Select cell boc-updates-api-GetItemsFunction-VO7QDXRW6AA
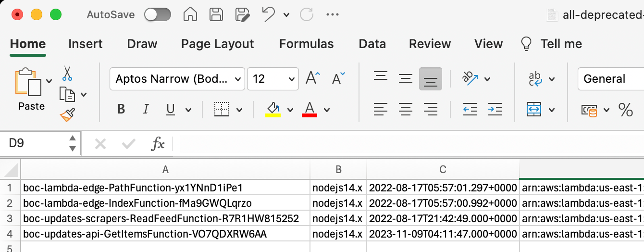 click(166, 234)
